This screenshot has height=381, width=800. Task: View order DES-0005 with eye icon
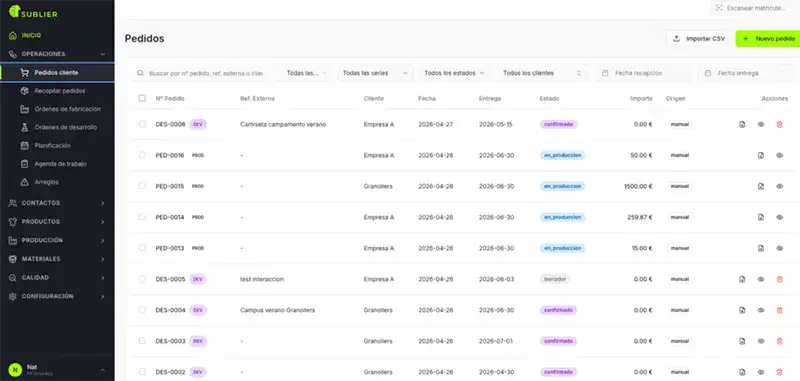click(x=761, y=280)
